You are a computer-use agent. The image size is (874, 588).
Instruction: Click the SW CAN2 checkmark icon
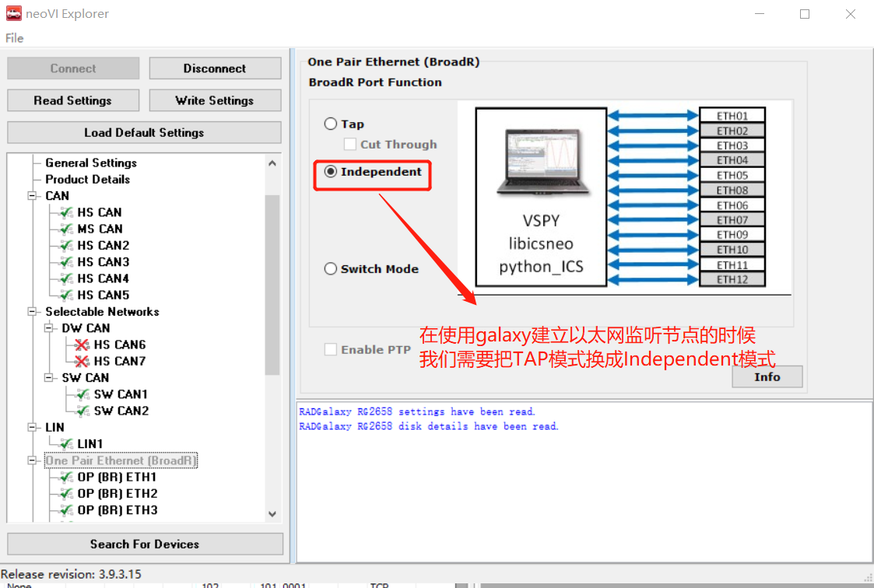(x=82, y=411)
